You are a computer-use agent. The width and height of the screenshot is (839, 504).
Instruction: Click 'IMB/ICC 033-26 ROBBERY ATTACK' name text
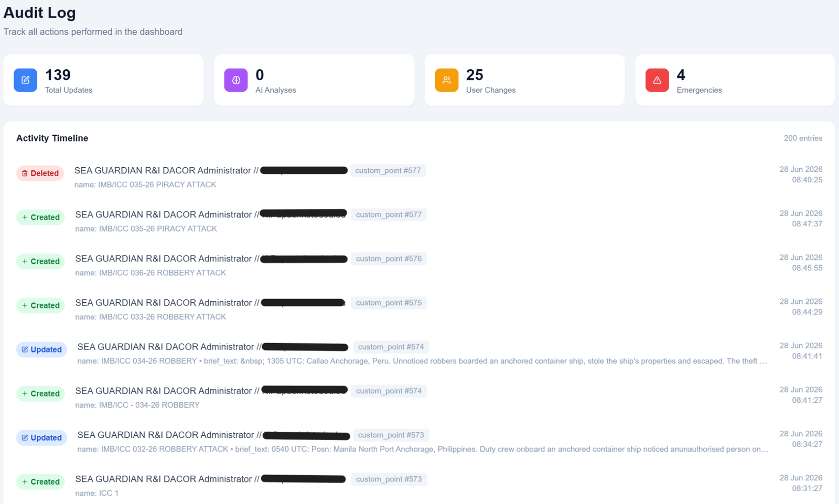click(x=163, y=317)
